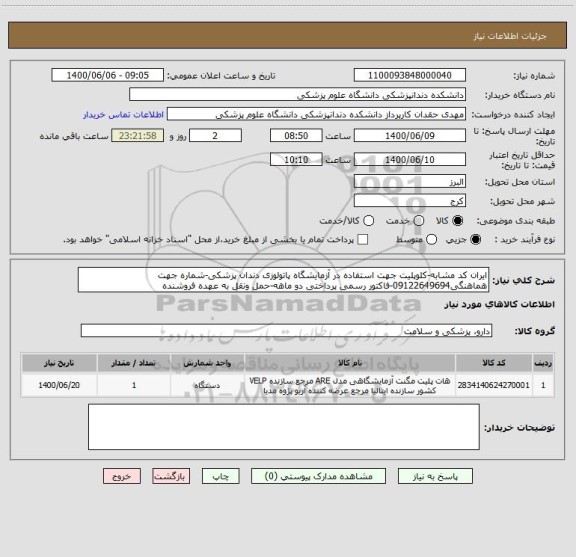Screen dimensions: 576x557
Task: Click the deadline time field 08:50
Action: pos(296,136)
